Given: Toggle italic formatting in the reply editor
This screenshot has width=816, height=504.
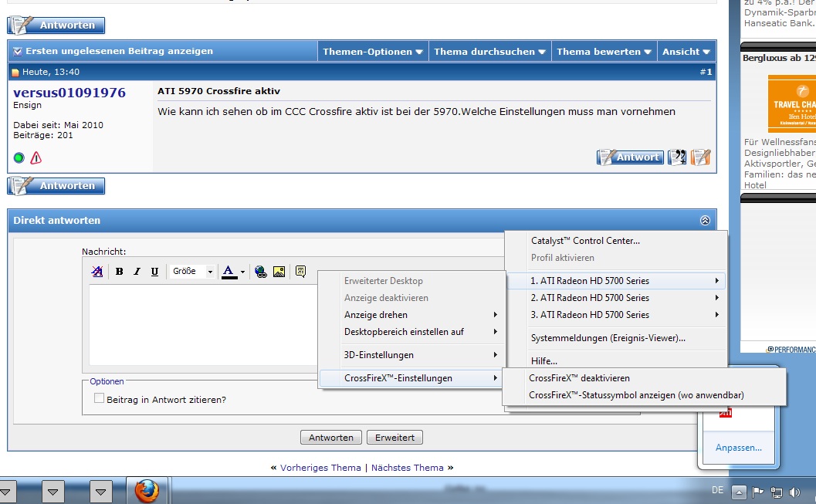Looking at the screenshot, I should 137,271.
